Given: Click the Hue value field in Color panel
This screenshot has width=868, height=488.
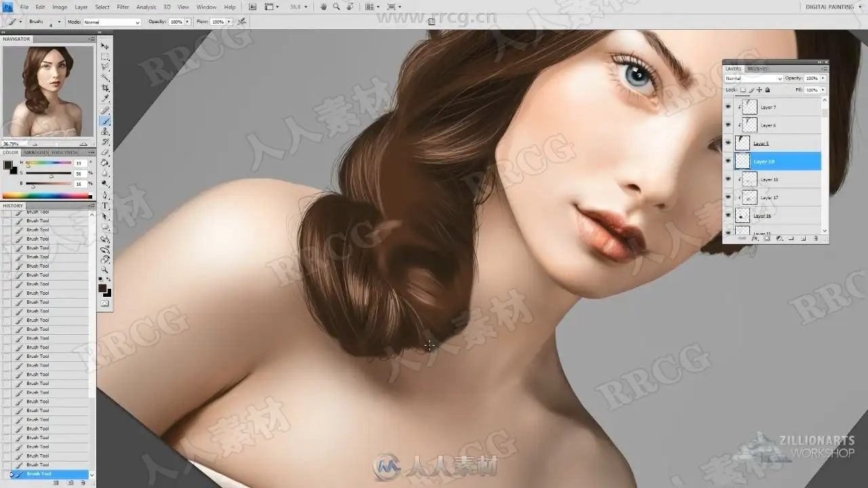Looking at the screenshot, I should pyautogui.click(x=79, y=163).
